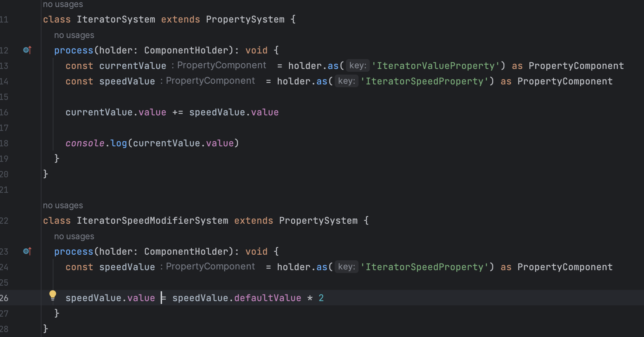Click the 'IteratorSpeedProperty' string on line 14
This screenshot has height=337, width=644.
click(x=424, y=81)
